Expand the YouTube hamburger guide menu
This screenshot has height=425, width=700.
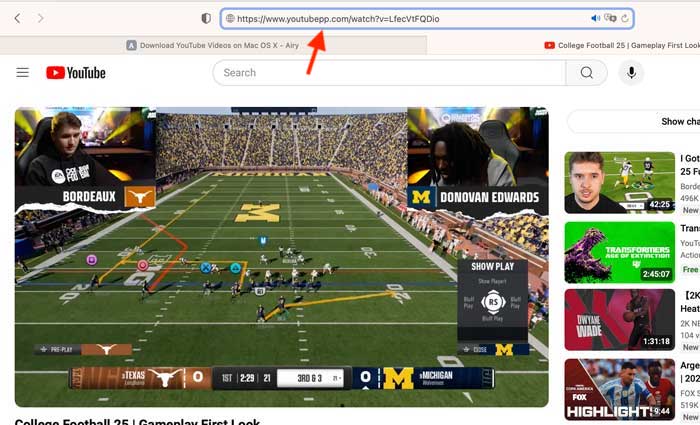(x=22, y=72)
